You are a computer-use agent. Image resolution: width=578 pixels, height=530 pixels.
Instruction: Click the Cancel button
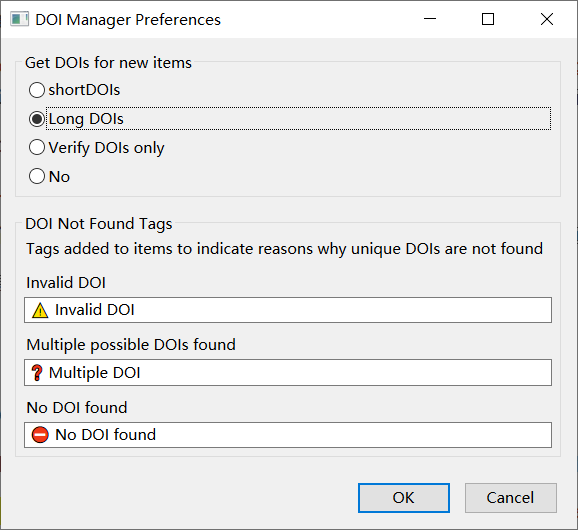pos(511,498)
